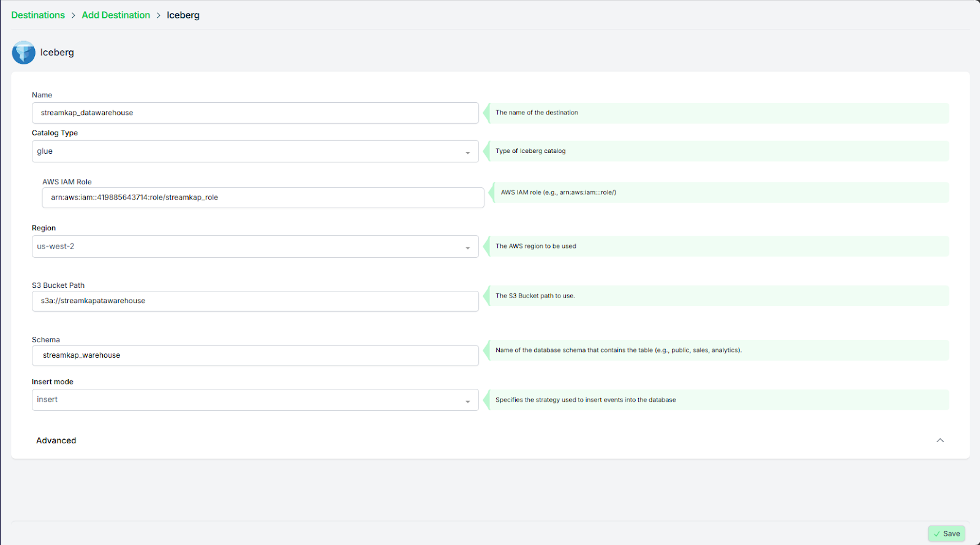This screenshot has width=980, height=545.
Task: Click the Schema input field
Action: (255, 356)
